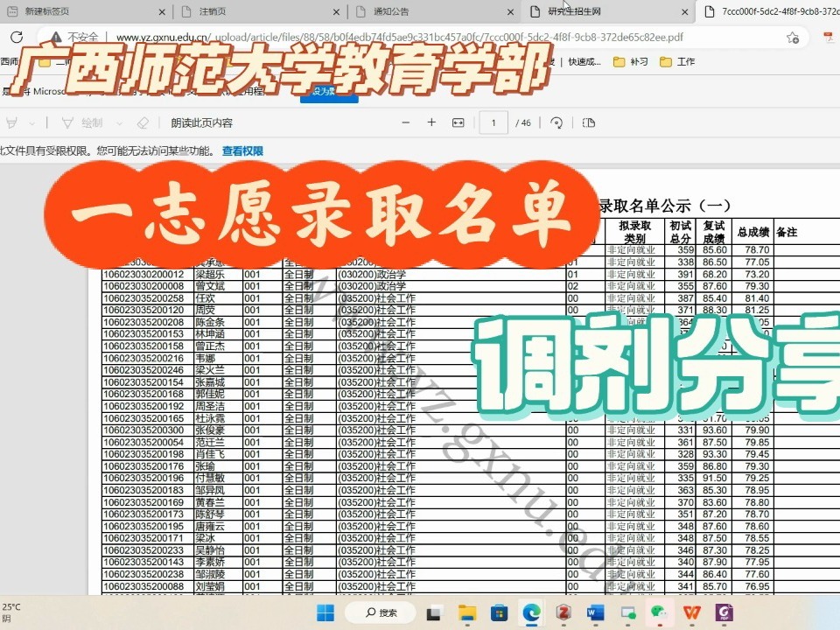The width and height of the screenshot is (840, 630).
Task: Click the 拟录取类别 column header
Action: (x=635, y=232)
